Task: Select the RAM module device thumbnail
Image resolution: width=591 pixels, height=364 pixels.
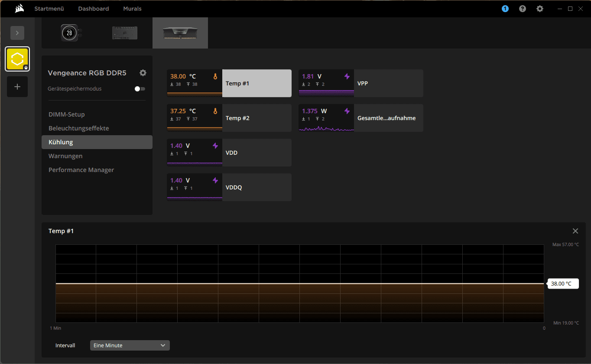Action: [180, 33]
